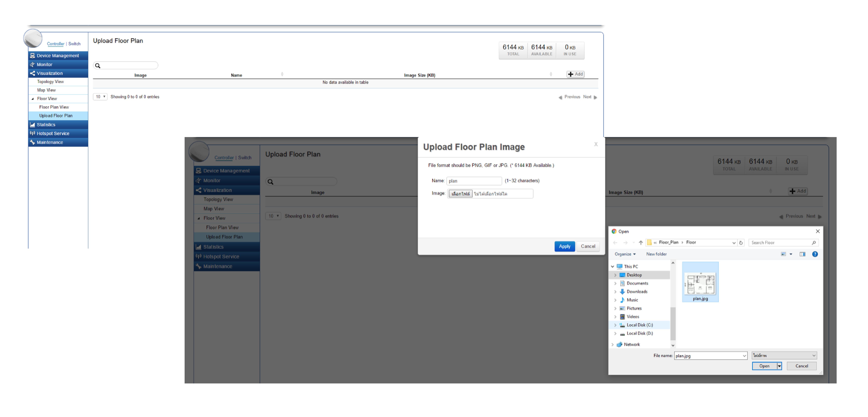Click Maintenance wrench icon in top sidebar
868x417 pixels.
click(32, 142)
